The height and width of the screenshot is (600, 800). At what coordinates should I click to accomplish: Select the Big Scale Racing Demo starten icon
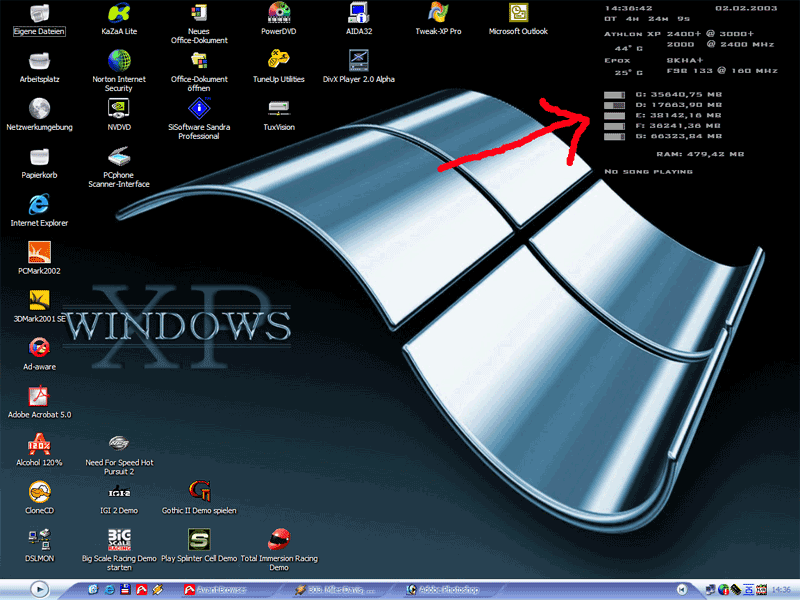119,550
